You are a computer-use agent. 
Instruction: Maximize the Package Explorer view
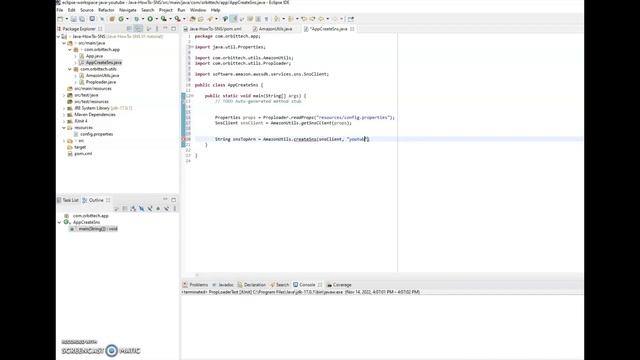pyautogui.click(x=173, y=29)
